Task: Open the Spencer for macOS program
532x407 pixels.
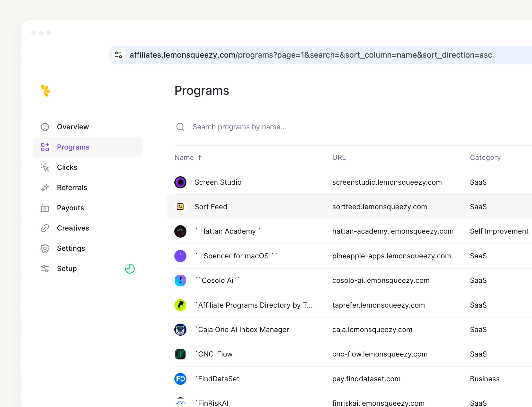Action: 236,256
